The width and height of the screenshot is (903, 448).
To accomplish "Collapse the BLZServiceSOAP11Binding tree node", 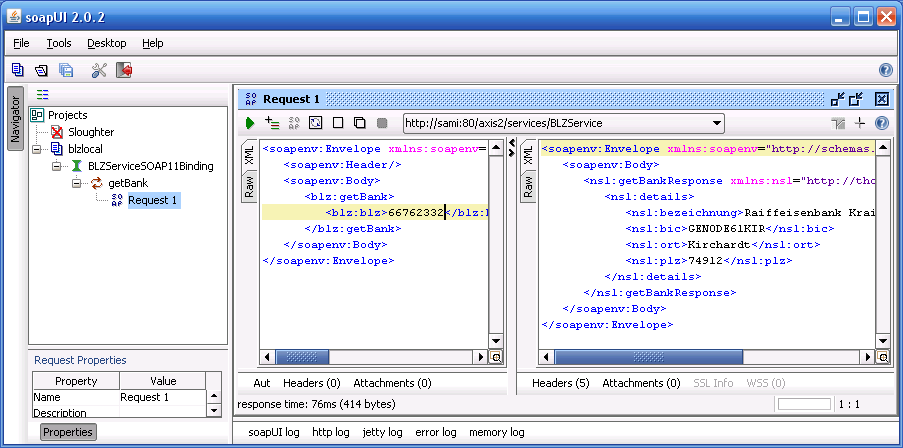I will click(56, 166).
